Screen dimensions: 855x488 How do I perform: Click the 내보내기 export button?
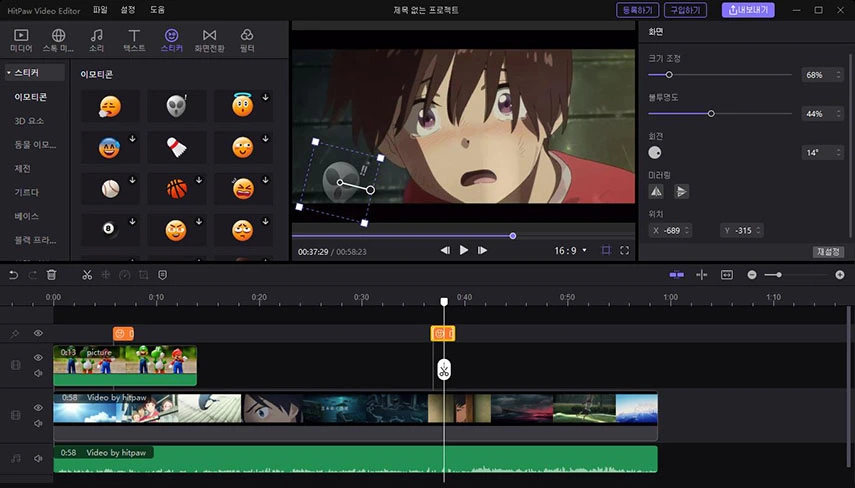748,10
